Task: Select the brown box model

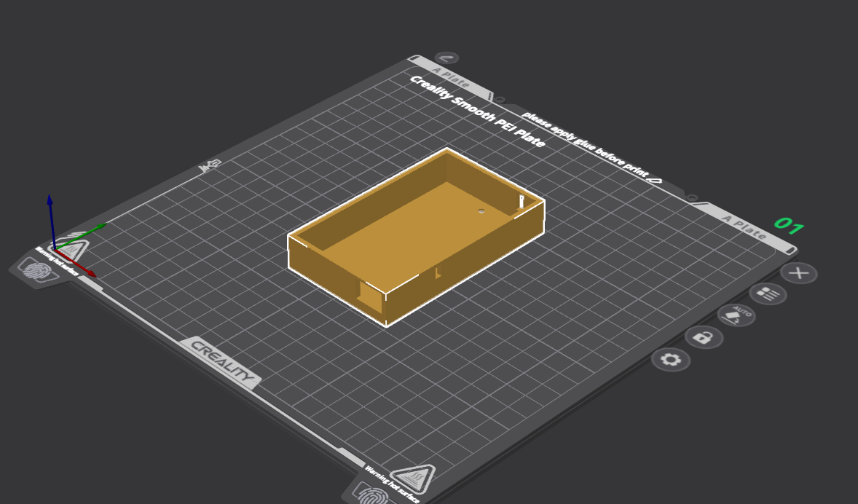Action: [416, 237]
